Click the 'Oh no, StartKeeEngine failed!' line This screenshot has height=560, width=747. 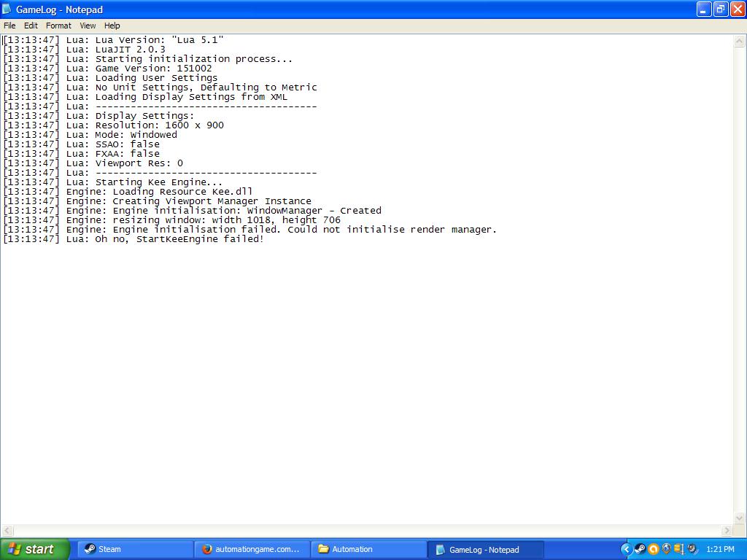(133, 239)
